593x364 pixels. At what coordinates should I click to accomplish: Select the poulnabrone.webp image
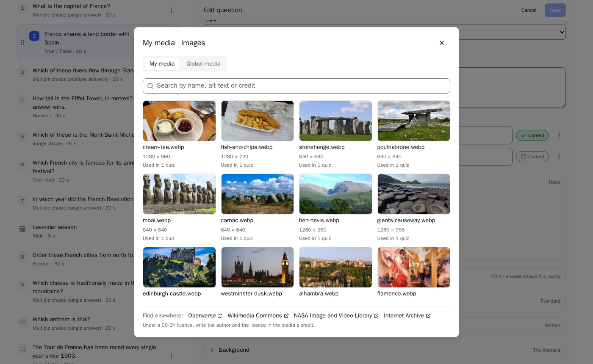pyautogui.click(x=414, y=121)
